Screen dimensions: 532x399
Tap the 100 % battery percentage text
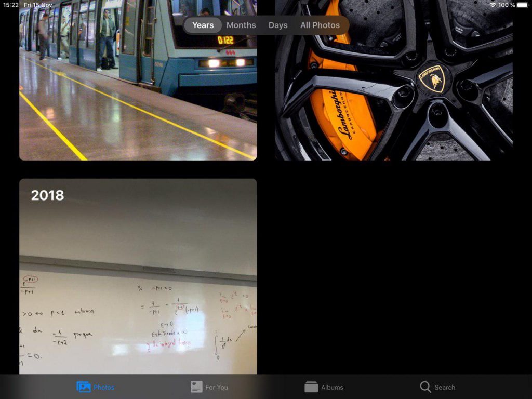[507, 5]
